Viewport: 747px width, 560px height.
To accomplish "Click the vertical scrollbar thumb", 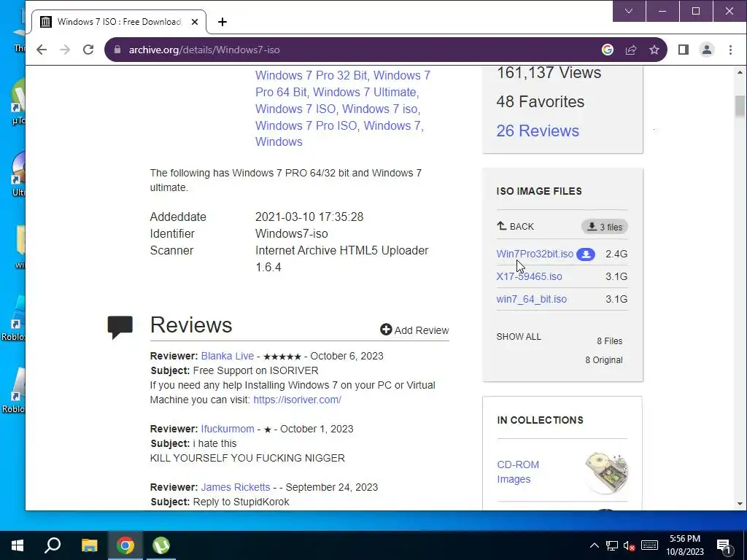I will [x=740, y=106].
